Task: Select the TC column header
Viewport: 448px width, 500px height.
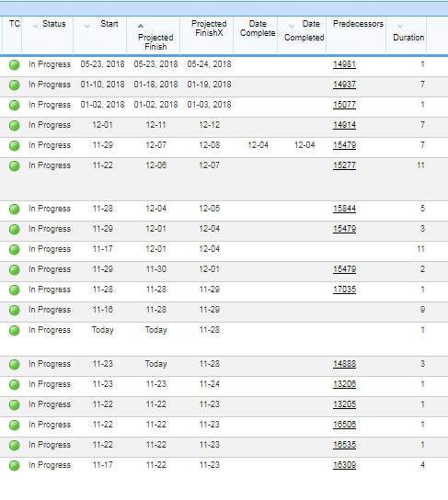Action: coord(15,24)
